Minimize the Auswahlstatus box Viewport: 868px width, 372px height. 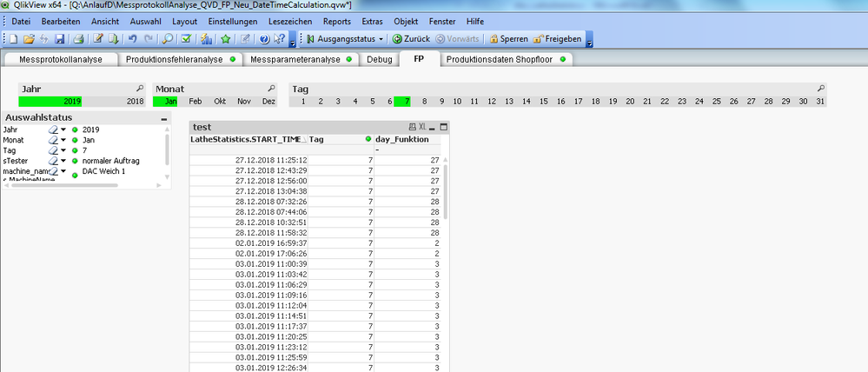click(x=164, y=118)
